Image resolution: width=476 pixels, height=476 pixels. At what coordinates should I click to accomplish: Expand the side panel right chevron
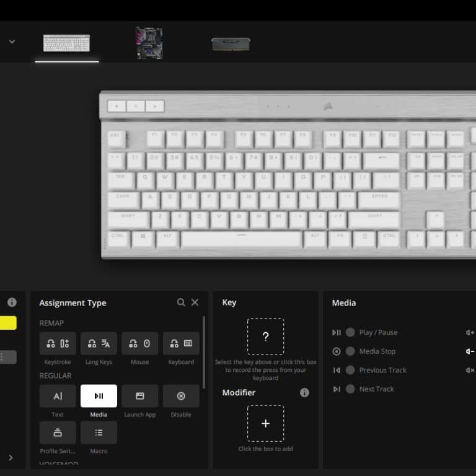[x=11, y=457]
